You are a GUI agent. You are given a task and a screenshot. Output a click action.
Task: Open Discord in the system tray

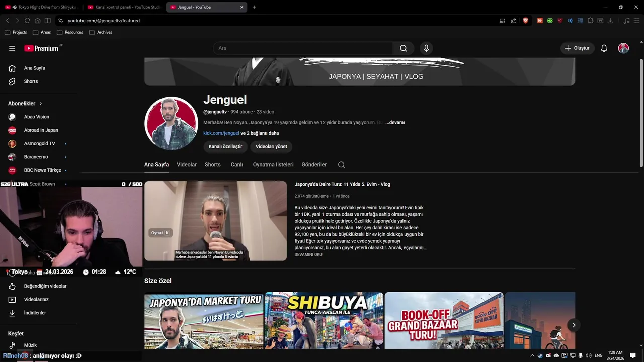click(x=548, y=355)
